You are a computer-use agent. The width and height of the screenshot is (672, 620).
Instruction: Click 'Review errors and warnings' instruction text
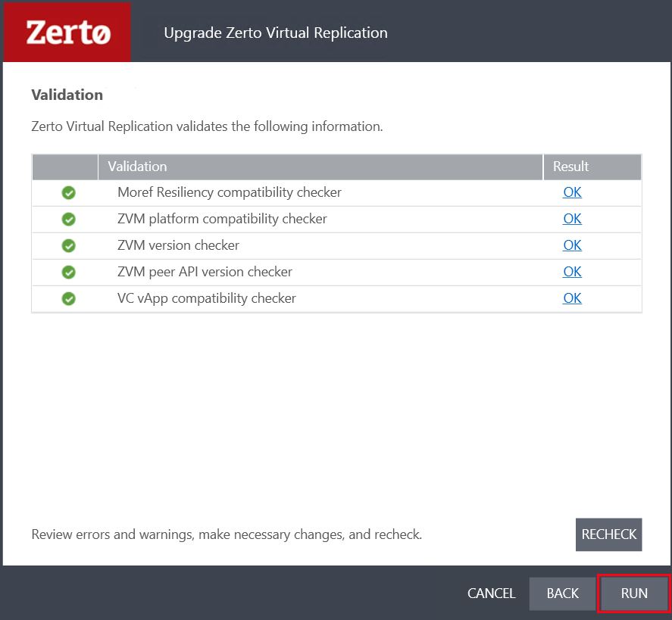(227, 534)
